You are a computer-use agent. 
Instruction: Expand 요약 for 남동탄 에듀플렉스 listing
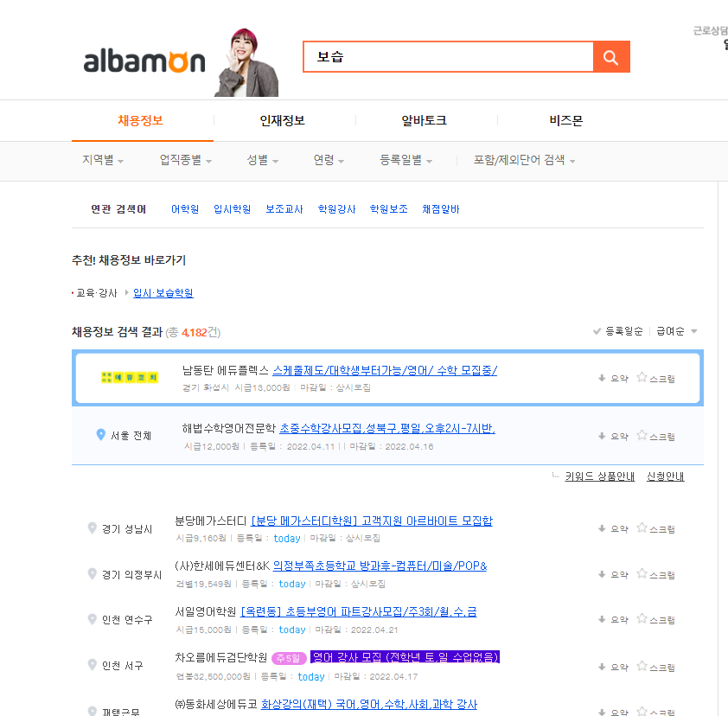coord(613,379)
